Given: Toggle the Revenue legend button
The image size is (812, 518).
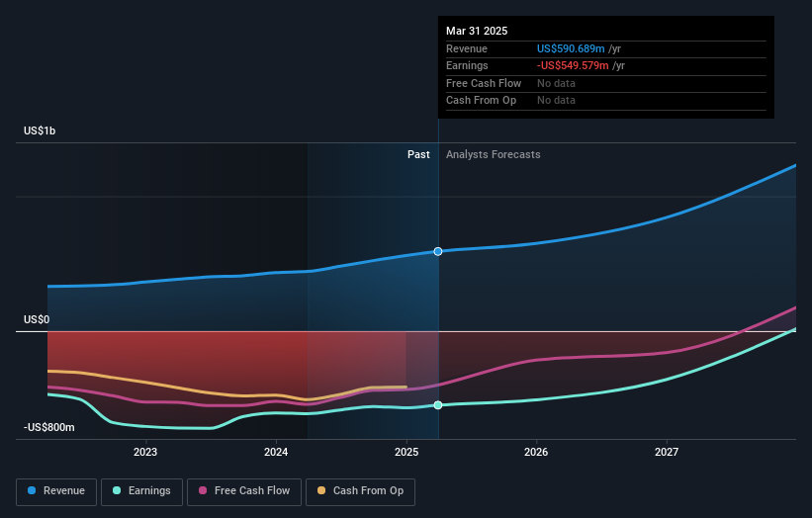Looking at the screenshot, I should coord(56,491).
